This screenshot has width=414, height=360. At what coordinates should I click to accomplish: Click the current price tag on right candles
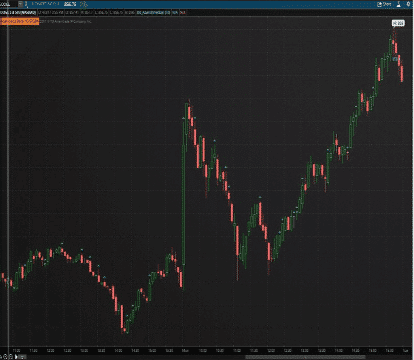pyautogui.click(x=395, y=59)
